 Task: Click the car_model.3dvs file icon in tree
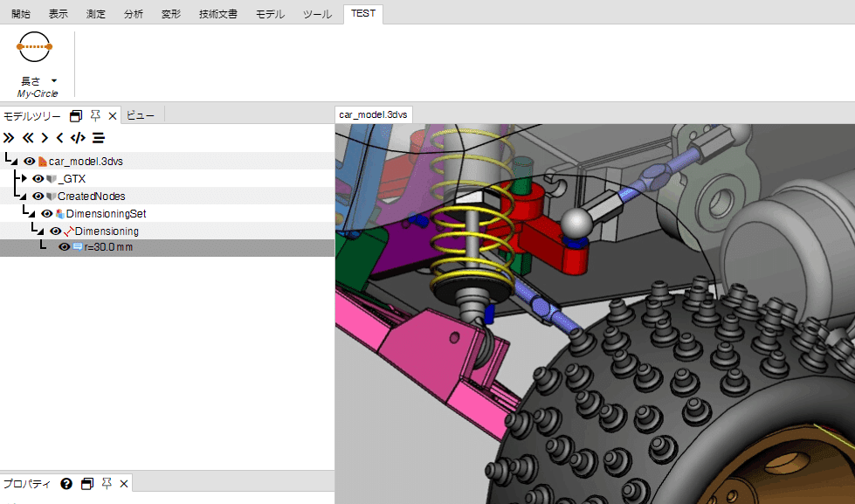(43, 162)
